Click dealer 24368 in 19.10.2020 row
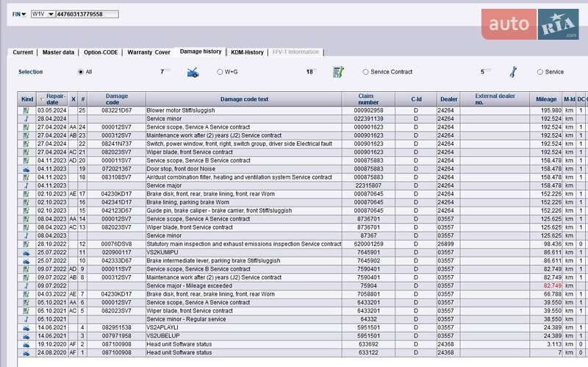Viewport: 588px width, 367px height. point(445,344)
